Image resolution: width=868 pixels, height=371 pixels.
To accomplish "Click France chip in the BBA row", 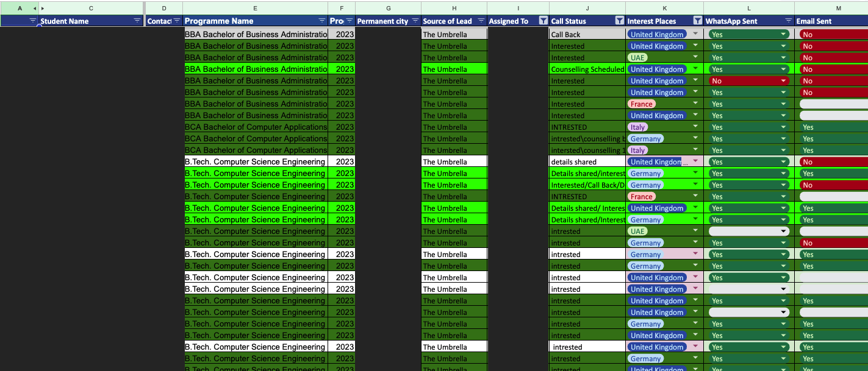I will tap(641, 104).
